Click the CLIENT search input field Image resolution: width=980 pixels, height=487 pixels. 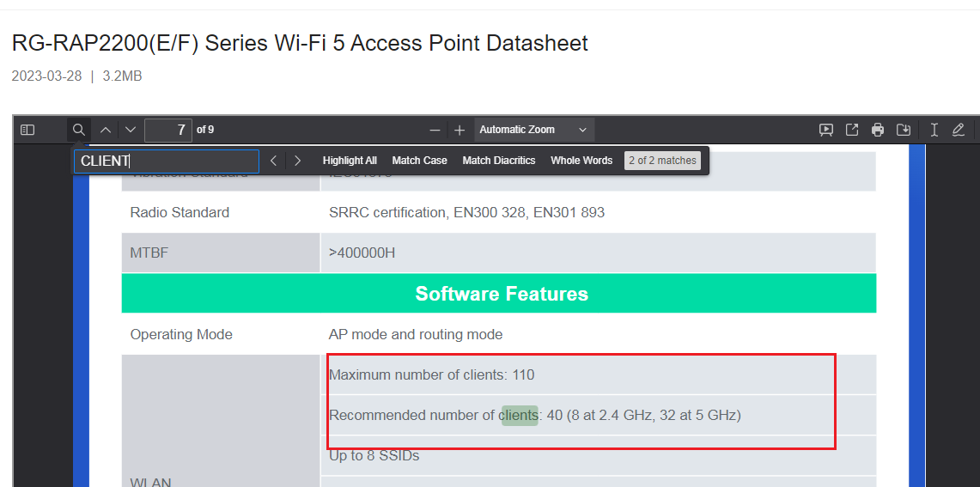click(x=167, y=161)
